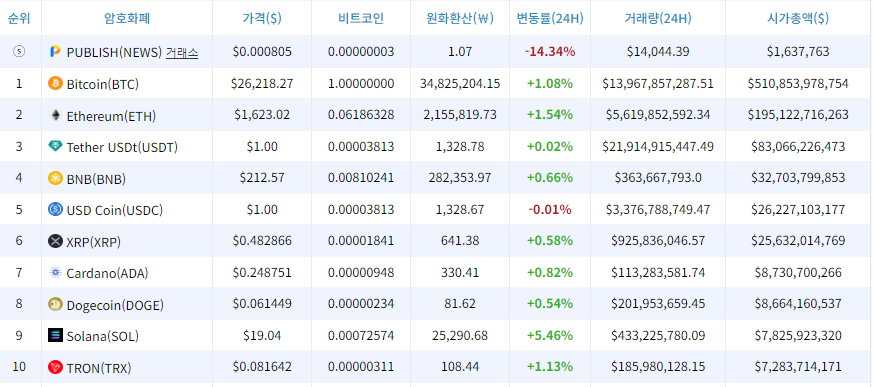The height and width of the screenshot is (387, 874).
Task: Select the Solana(SOL) name text
Action: pos(103,336)
